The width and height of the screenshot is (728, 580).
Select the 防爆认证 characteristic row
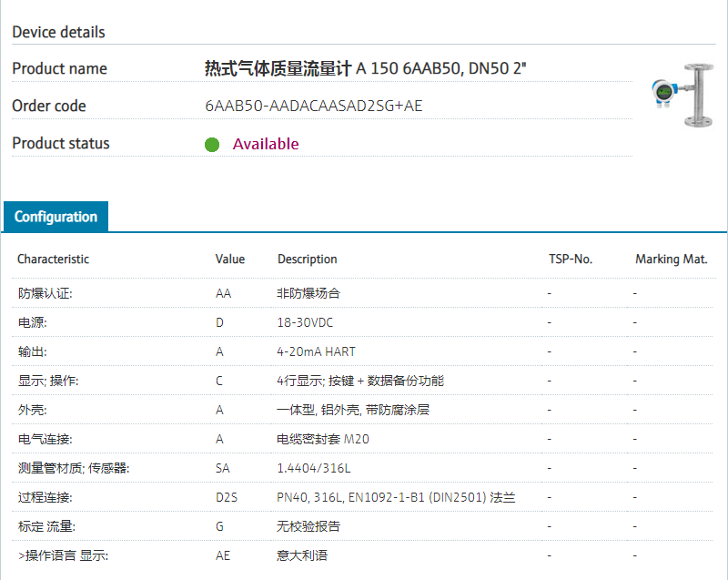pos(45,293)
